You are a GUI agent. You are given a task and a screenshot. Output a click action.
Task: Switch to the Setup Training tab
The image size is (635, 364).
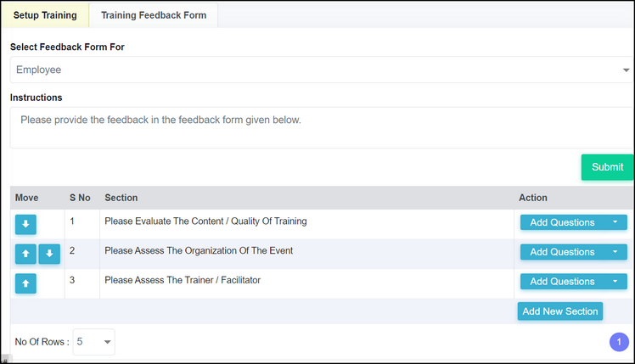(45, 15)
